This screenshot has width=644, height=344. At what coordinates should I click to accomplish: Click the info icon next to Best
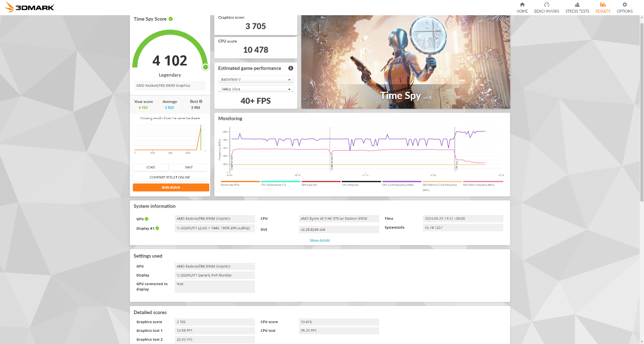pos(201,101)
